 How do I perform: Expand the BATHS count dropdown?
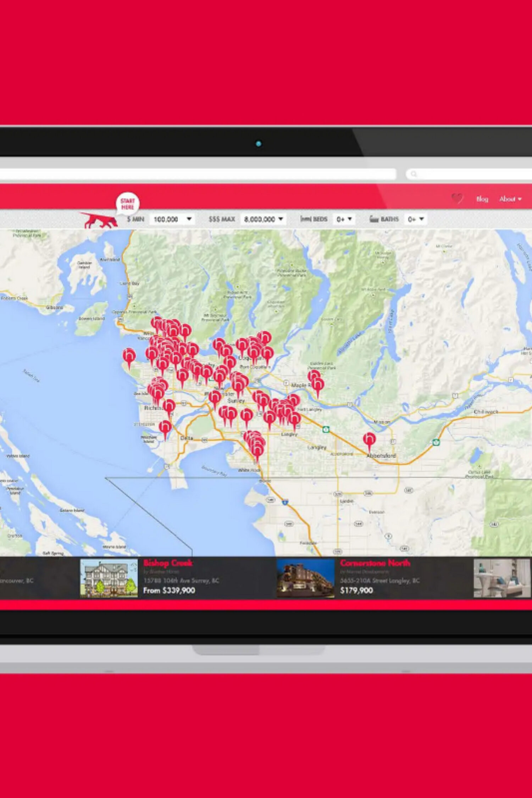[416, 219]
